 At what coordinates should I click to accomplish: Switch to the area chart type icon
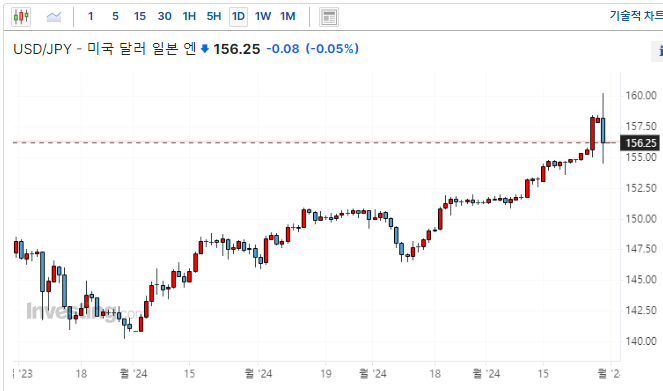click(x=54, y=17)
